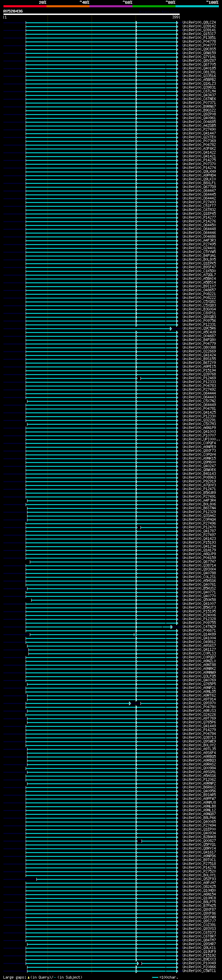222x980 pixels.
Task: Select the UniRef100_Q2XTE0 label
Action: 199,137
